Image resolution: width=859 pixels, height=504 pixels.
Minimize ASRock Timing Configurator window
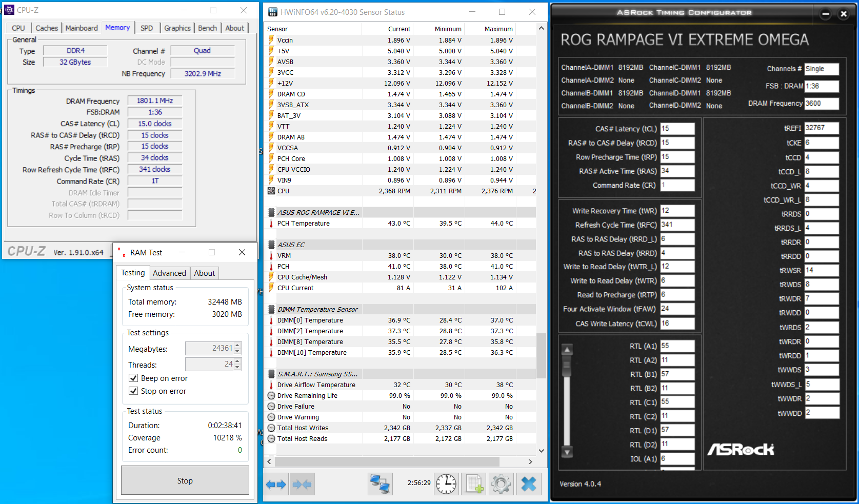tap(826, 14)
